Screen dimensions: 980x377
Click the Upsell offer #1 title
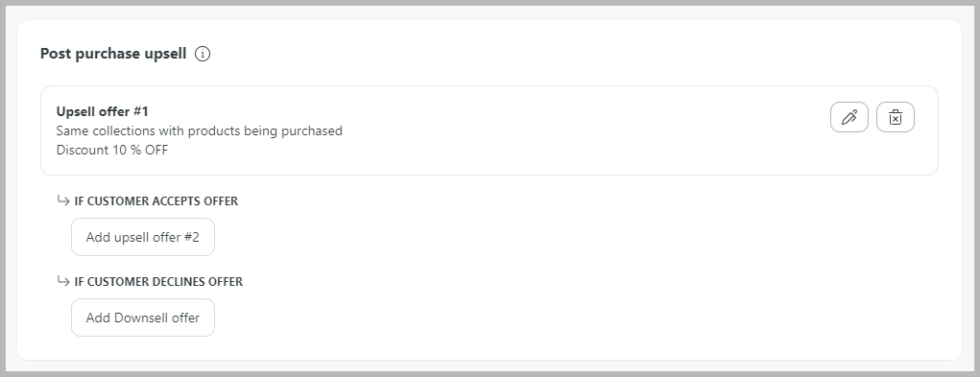[103, 111]
